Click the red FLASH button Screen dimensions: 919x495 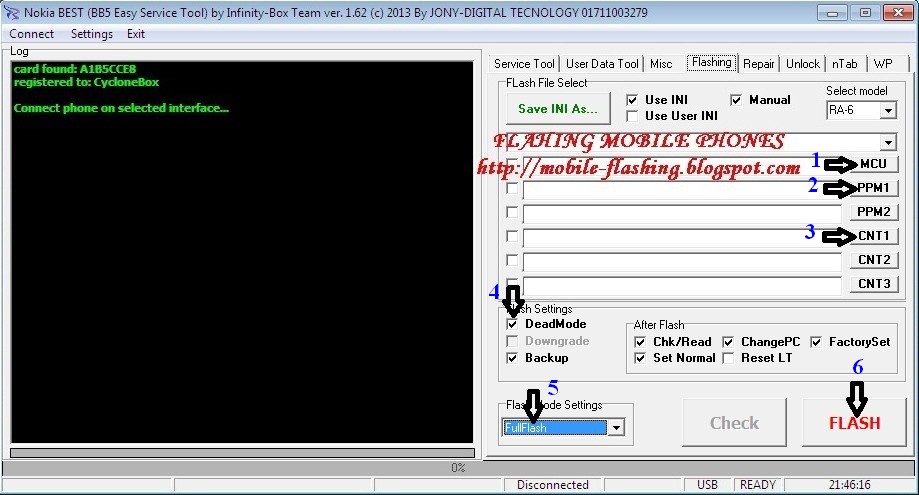(854, 423)
